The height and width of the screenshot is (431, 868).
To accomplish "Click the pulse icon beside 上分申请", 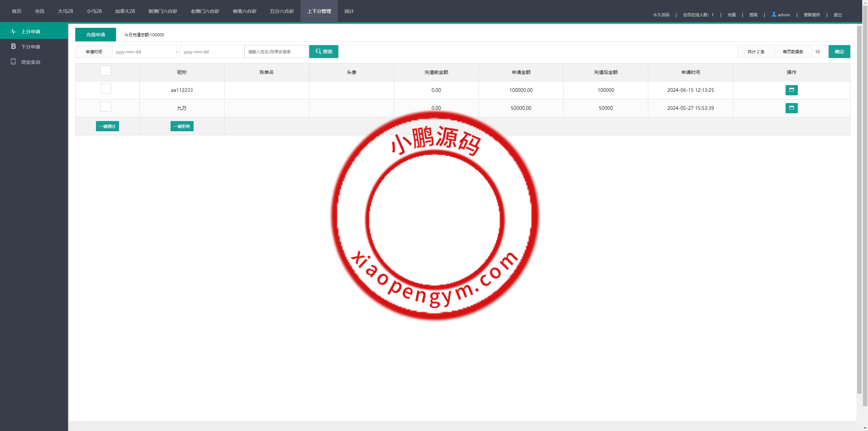I will [x=13, y=32].
